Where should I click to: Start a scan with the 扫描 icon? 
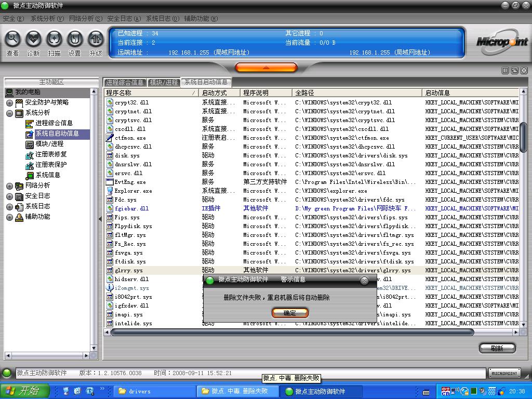point(54,39)
